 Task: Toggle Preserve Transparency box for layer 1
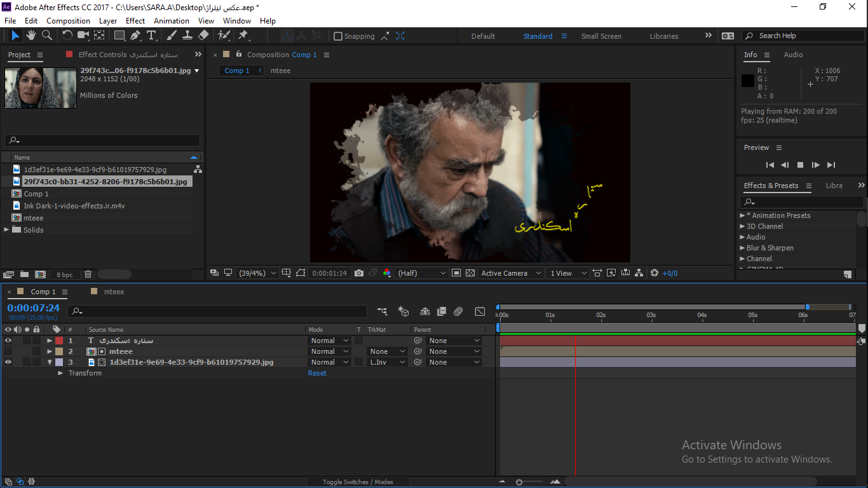(359, 341)
